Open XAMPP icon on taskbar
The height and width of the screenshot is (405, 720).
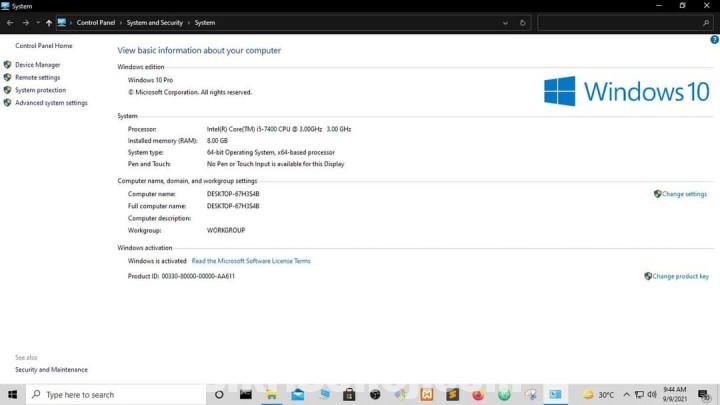coord(427,394)
